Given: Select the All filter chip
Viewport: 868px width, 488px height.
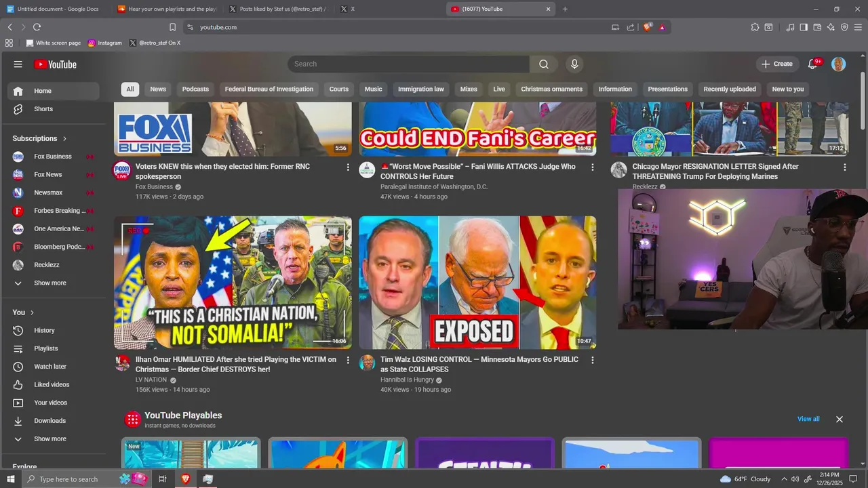Looking at the screenshot, I should pyautogui.click(x=130, y=89).
